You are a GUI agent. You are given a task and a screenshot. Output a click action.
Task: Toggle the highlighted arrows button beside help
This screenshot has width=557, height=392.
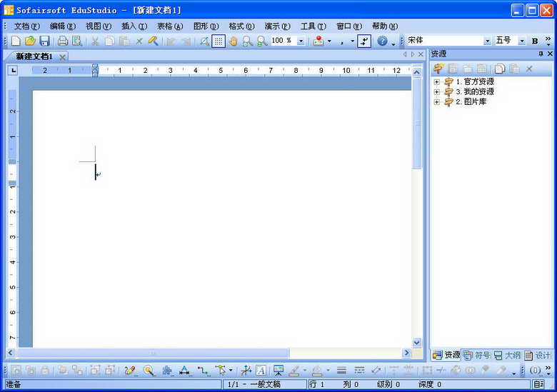coord(364,41)
